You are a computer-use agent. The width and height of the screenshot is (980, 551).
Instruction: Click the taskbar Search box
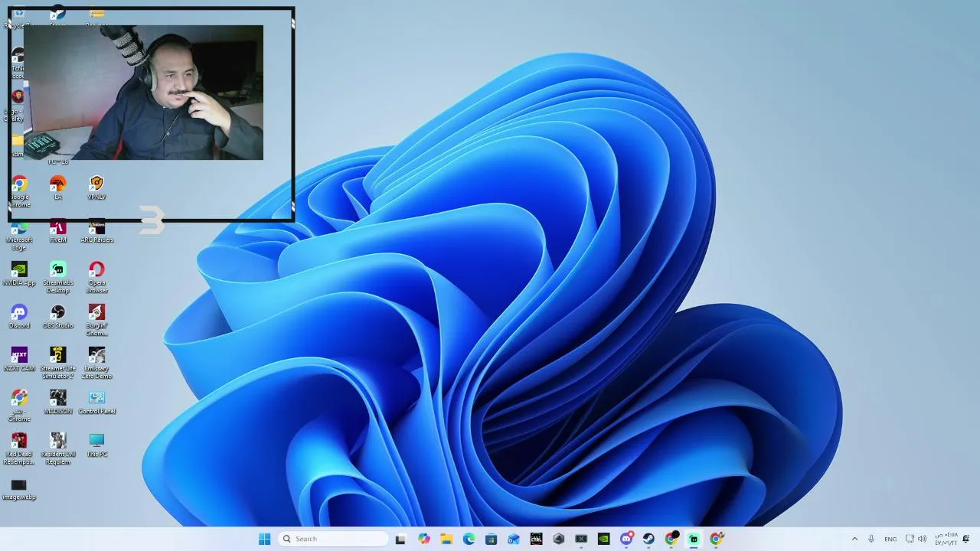(x=332, y=539)
